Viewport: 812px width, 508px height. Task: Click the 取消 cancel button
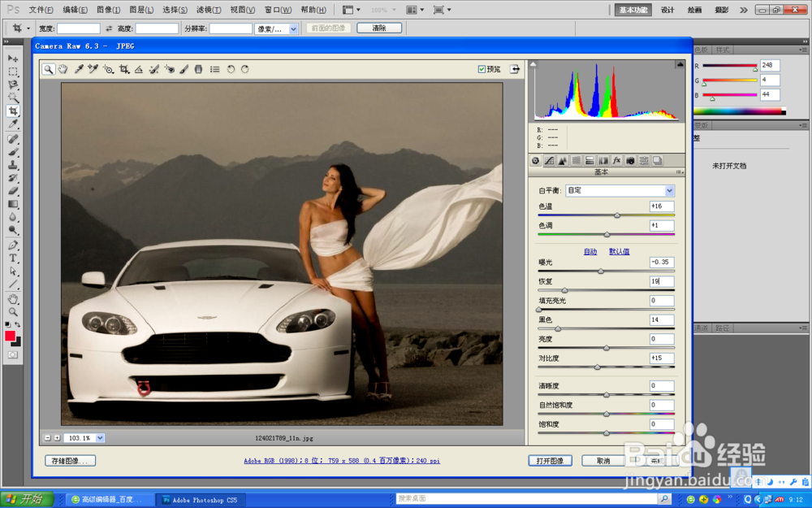coord(603,460)
